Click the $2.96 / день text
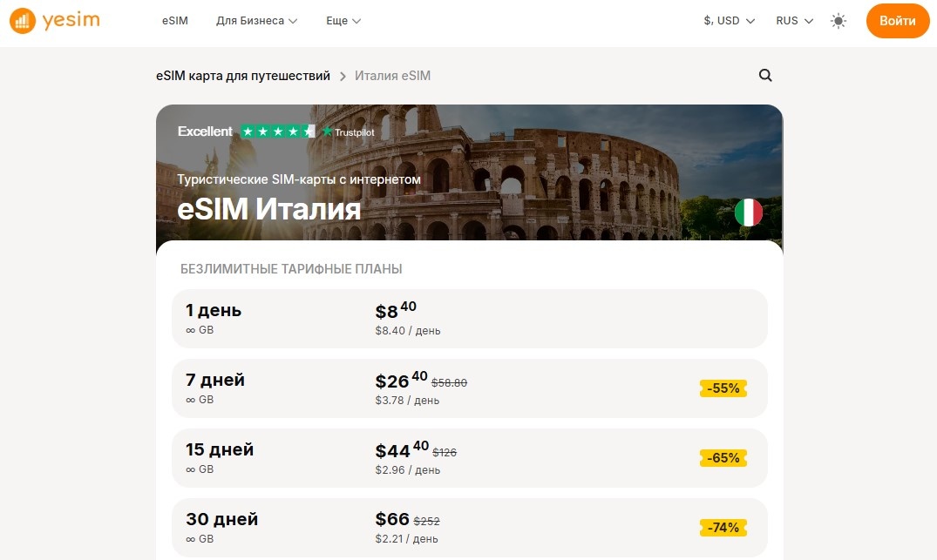937x560 pixels. pos(408,469)
